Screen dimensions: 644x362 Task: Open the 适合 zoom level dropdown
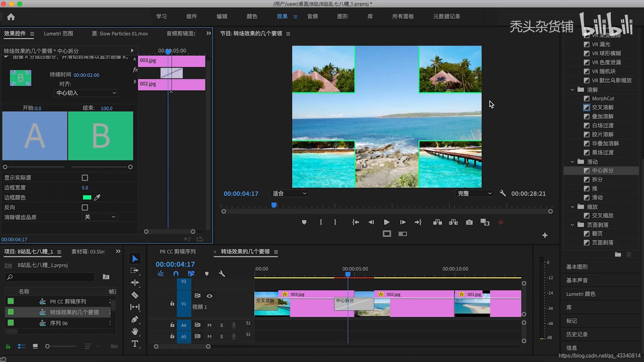coord(289,193)
